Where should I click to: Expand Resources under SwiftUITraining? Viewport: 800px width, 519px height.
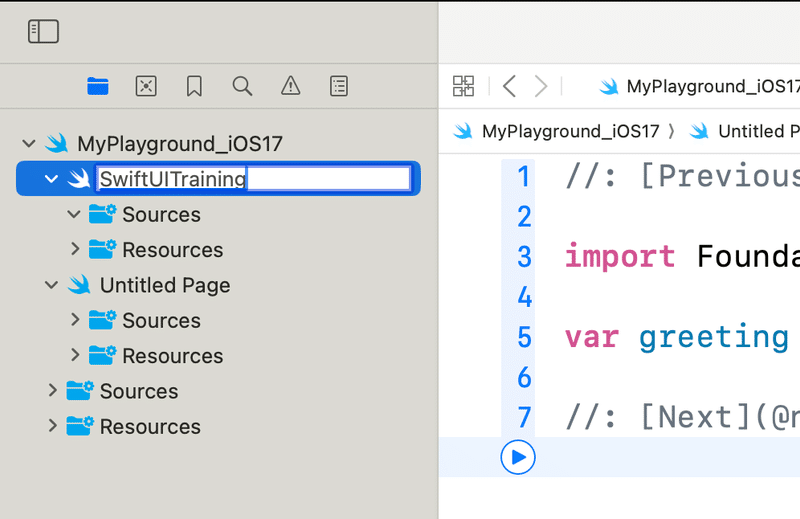click(75, 249)
